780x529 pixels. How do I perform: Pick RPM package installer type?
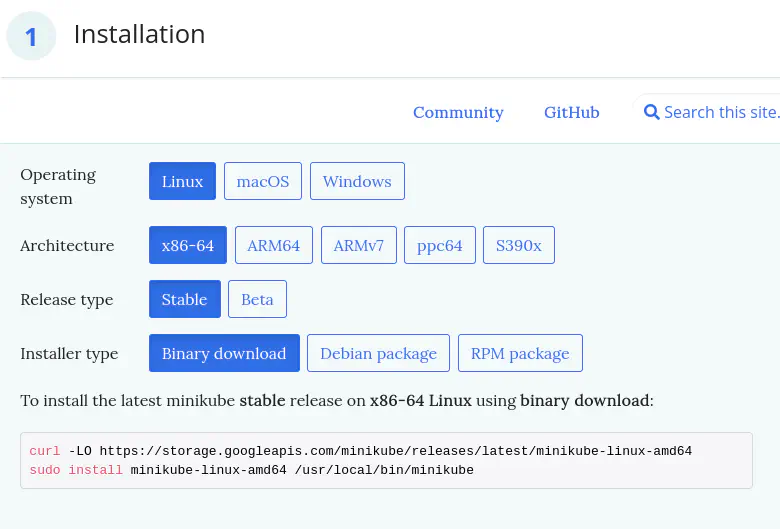[520, 353]
